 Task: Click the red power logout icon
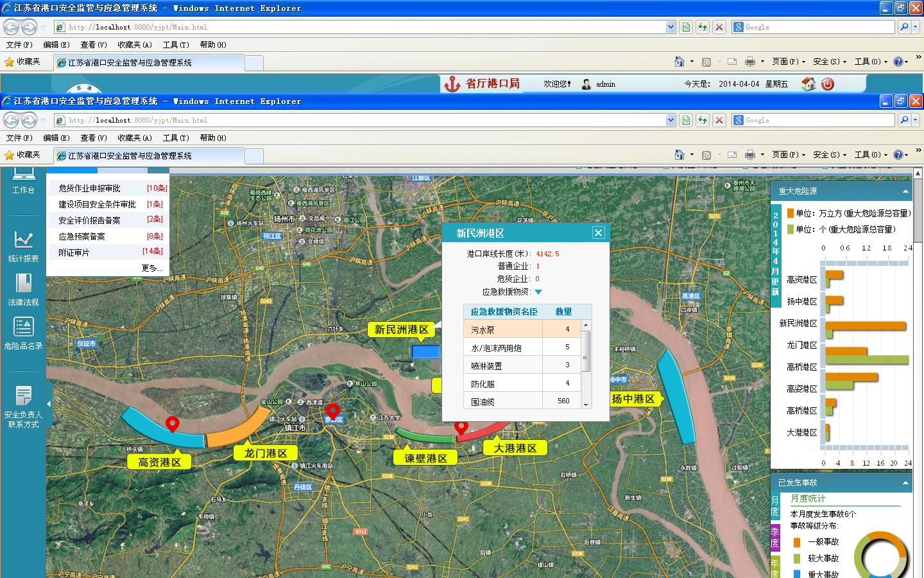tap(828, 84)
